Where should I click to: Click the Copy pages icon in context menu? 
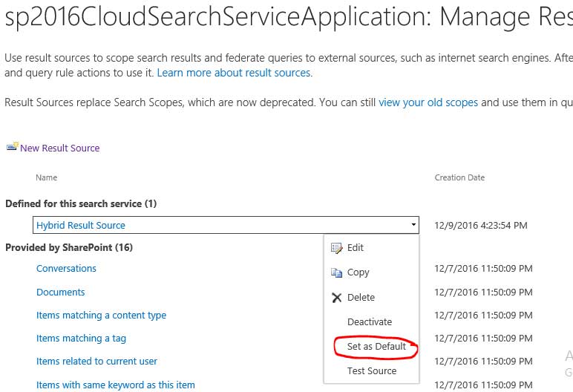[336, 272]
